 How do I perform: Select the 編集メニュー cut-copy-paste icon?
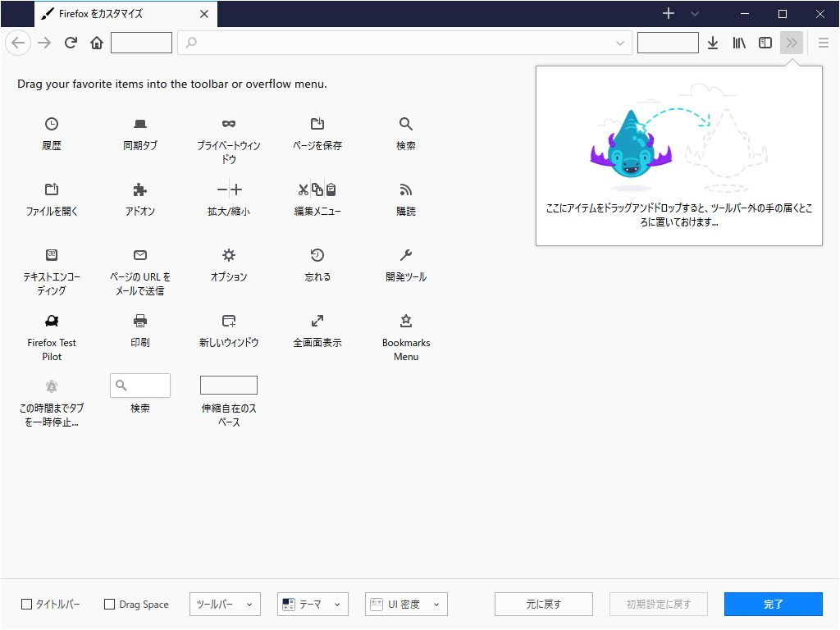click(x=317, y=189)
